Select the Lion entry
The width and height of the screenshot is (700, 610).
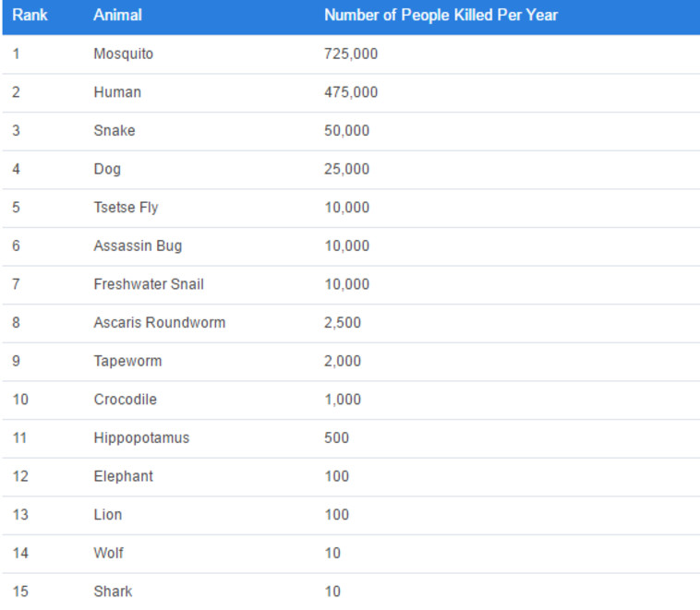pyautogui.click(x=107, y=515)
